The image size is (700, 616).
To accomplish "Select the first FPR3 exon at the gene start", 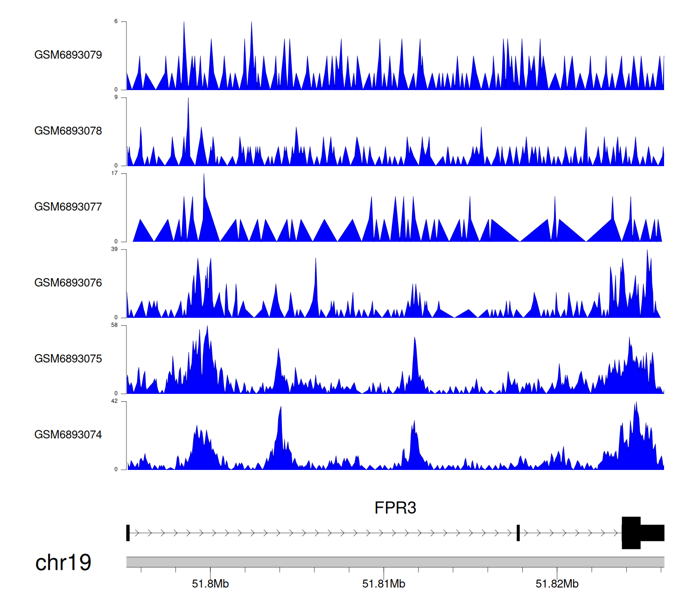I will [128, 533].
